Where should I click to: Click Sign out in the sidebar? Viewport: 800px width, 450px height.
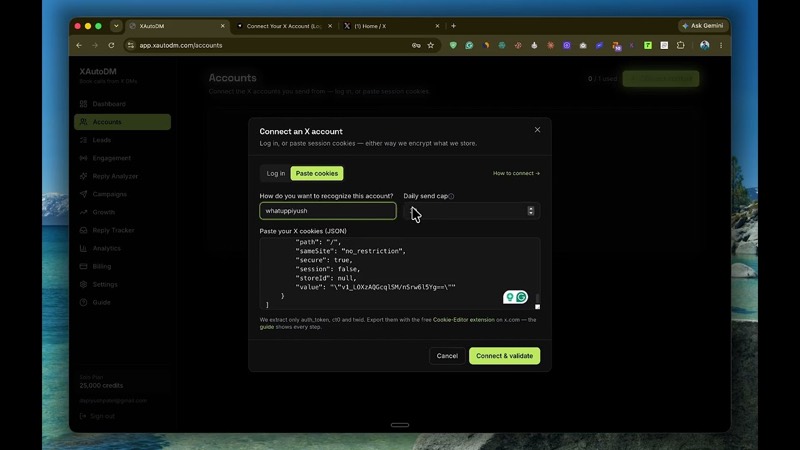point(97,416)
